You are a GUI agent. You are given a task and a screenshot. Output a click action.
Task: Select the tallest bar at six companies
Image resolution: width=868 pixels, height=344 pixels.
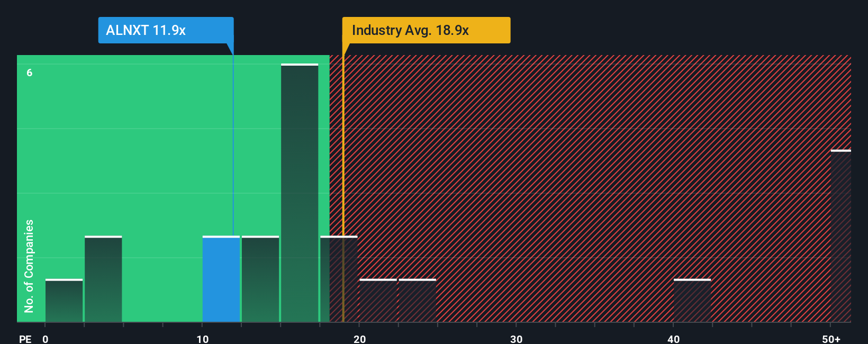(x=300, y=193)
